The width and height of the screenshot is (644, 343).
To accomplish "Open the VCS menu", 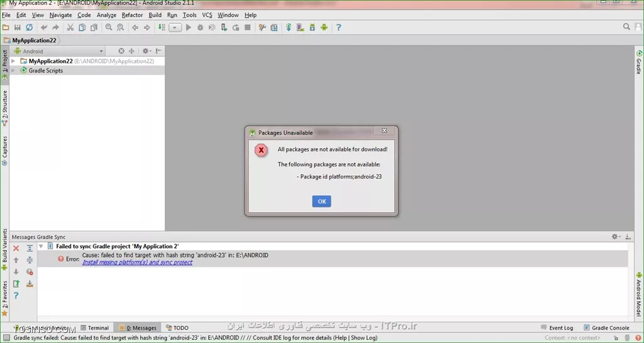I will click(x=208, y=15).
